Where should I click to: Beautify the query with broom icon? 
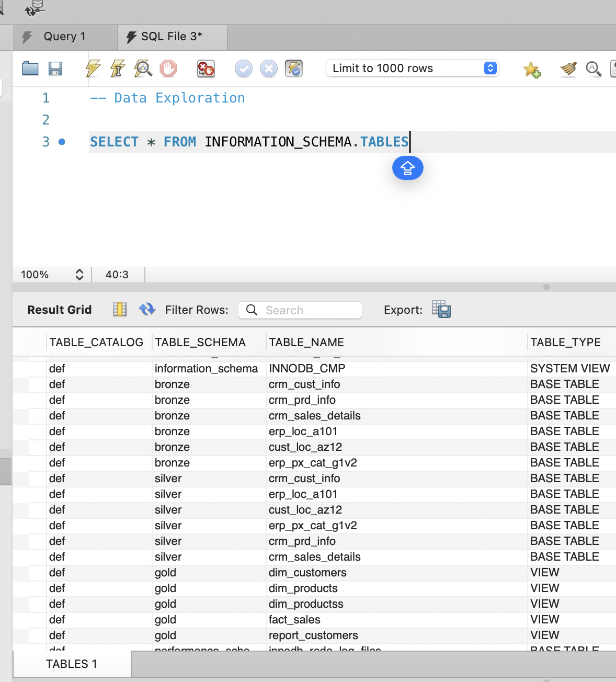tap(568, 69)
